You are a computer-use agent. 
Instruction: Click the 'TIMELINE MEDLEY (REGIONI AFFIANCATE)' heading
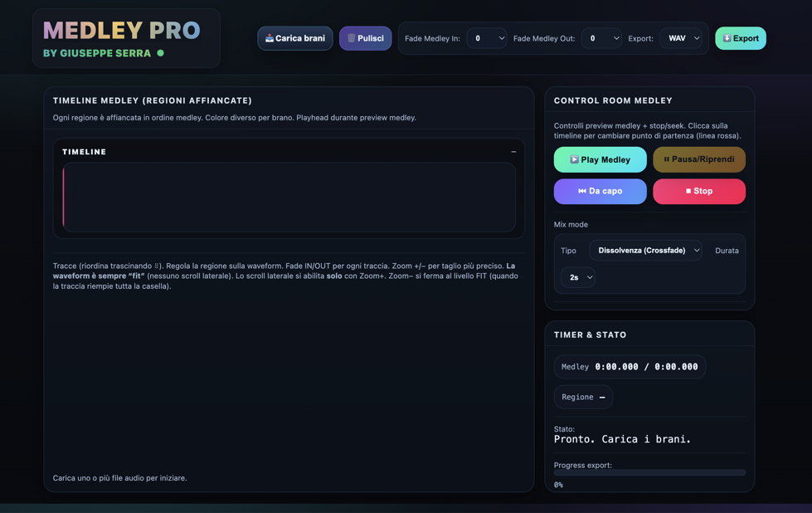point(153,100)
